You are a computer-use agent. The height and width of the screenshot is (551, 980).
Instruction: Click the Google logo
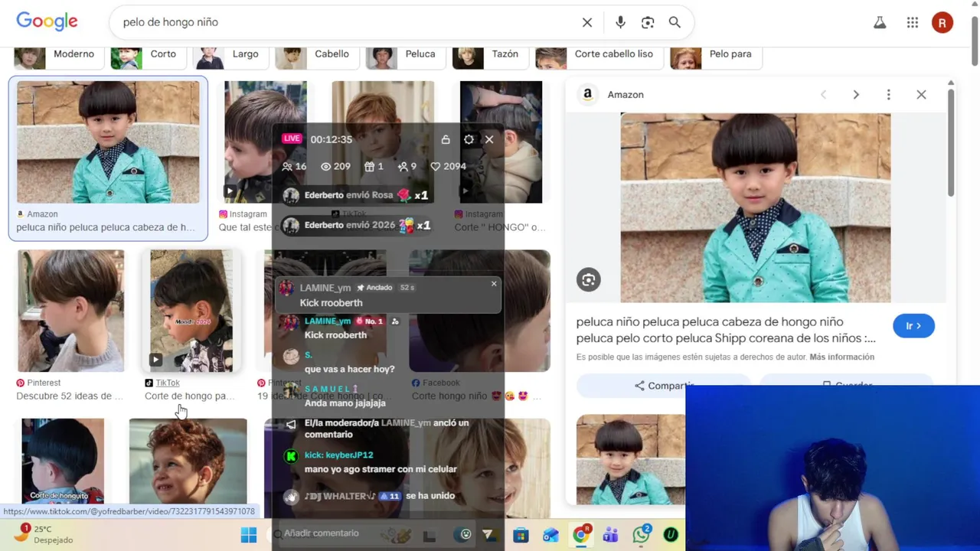tap(47, 21)
